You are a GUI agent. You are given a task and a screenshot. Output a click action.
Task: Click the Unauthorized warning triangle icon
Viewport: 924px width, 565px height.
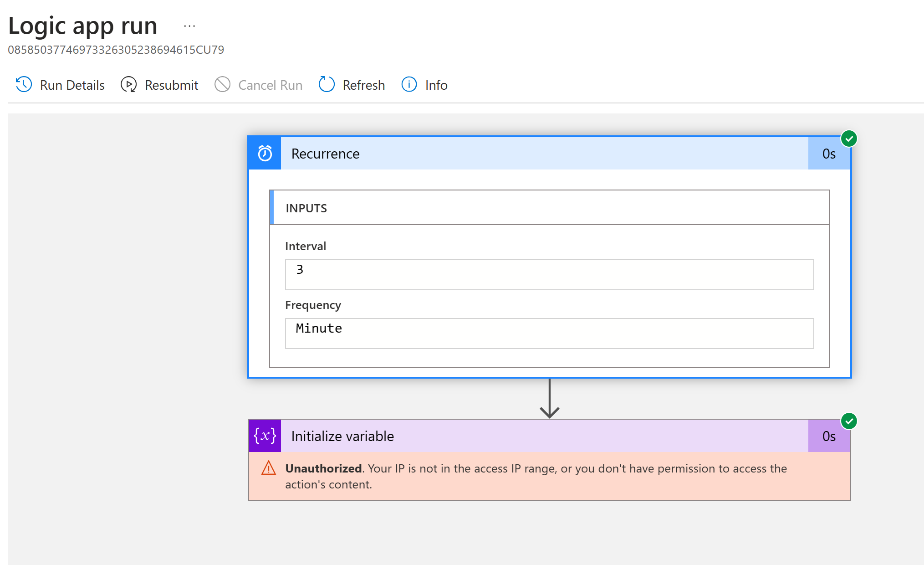[x=269, y=468]
